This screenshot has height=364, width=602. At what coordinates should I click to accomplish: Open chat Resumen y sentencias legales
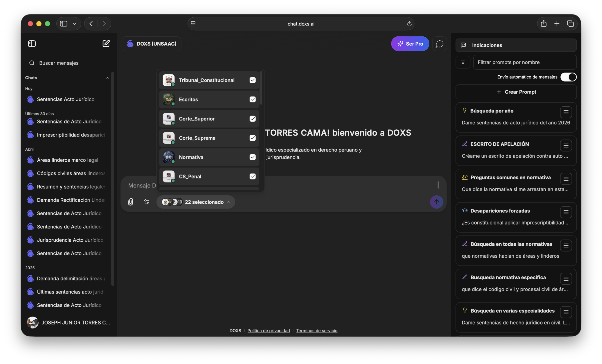[66, 187]
